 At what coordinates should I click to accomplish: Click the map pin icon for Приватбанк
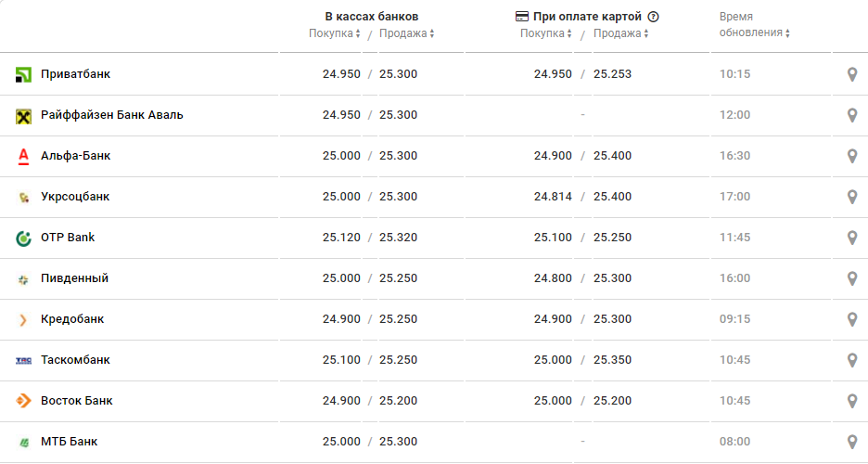click(x=852, y=74)
